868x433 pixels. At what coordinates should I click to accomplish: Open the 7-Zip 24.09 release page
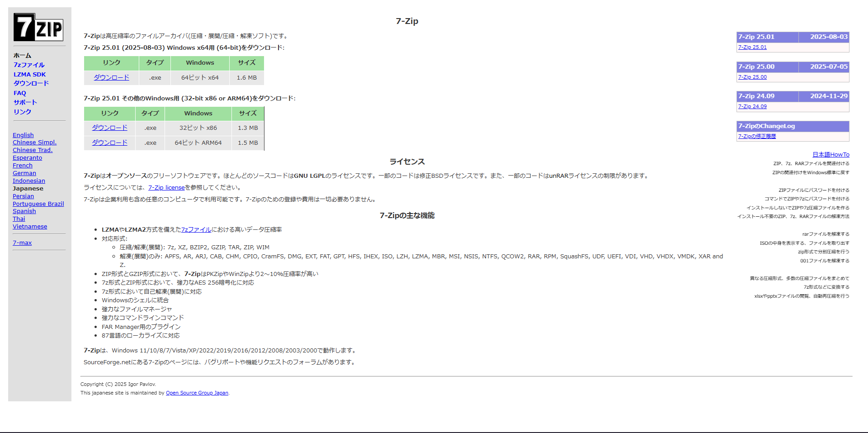pos(753,106)
